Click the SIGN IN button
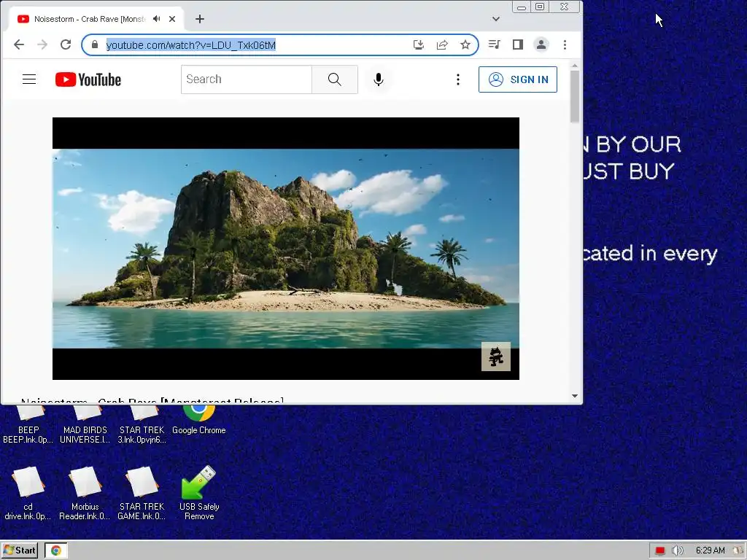The image size is (747, 560). (518, 79)
